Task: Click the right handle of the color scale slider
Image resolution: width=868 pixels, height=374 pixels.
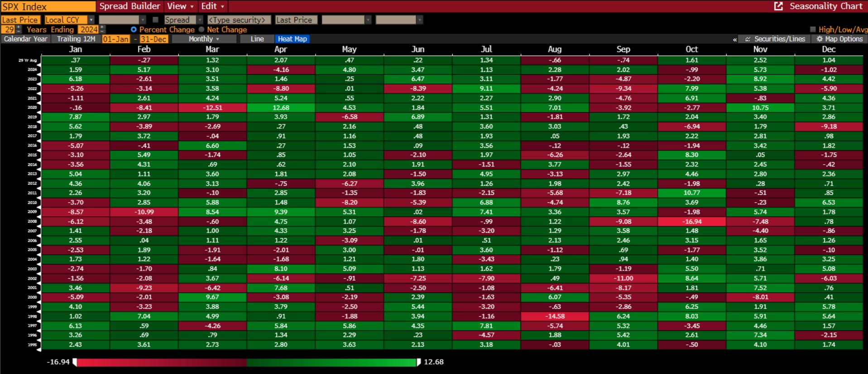Action: tap(418, 362)
